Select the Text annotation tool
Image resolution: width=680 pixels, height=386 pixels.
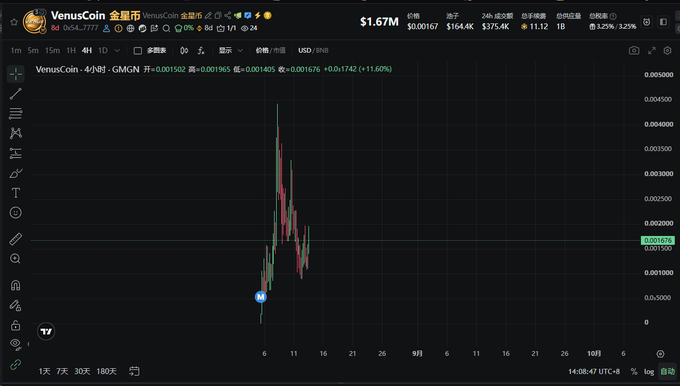[16, 193]
